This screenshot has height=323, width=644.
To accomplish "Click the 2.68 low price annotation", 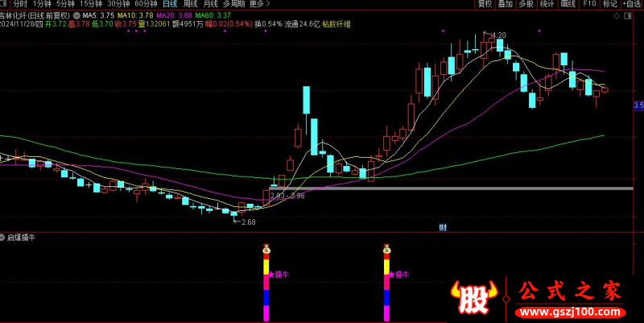I will [x=249, y=222].
